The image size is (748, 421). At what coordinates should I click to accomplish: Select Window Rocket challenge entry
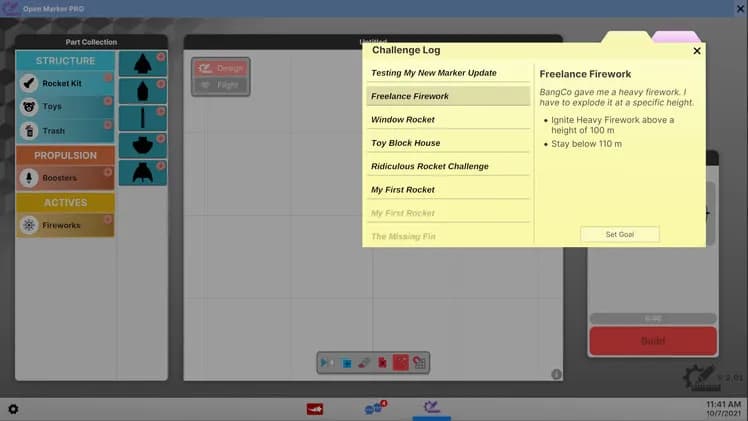448,120
